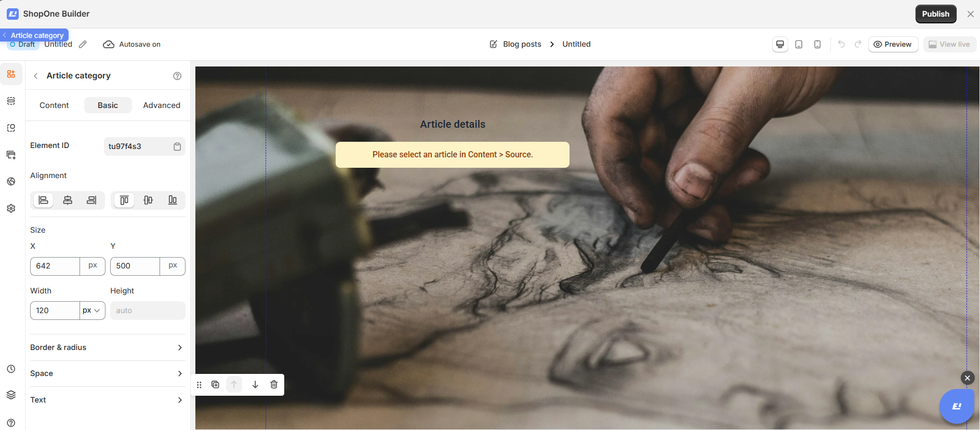This screenshot has height=430, width=980.
Task: Delete the element with trash icon
Action: pos(274,385)
